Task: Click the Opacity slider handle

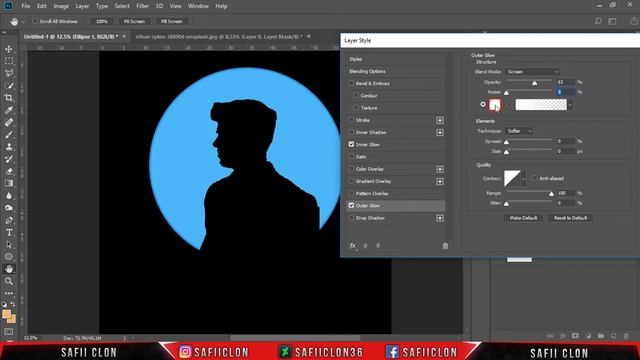Action: 534,83
